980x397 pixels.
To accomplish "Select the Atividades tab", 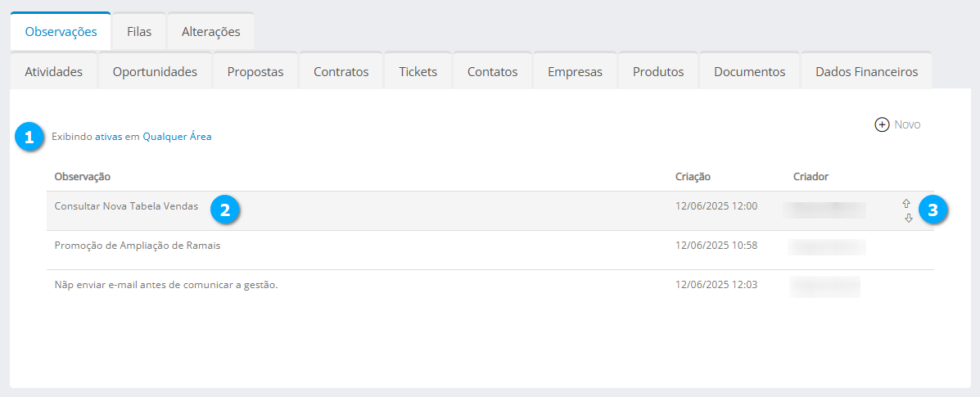I will pos(54,71).
